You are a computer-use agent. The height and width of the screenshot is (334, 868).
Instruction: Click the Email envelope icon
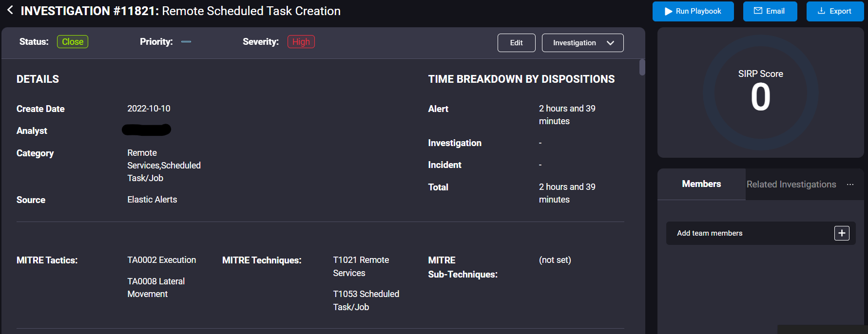(x=758, y=11)
